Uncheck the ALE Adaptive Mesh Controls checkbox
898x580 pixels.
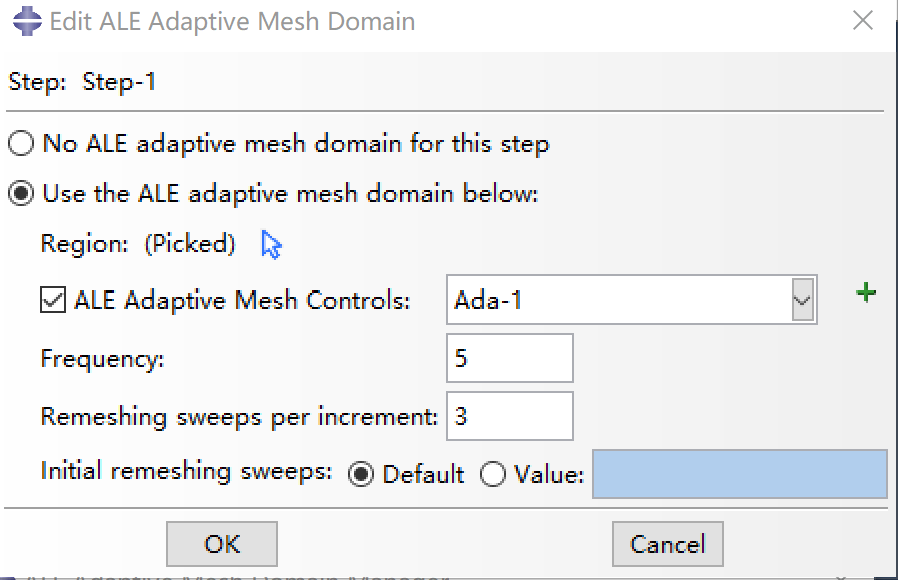(52, 298)
